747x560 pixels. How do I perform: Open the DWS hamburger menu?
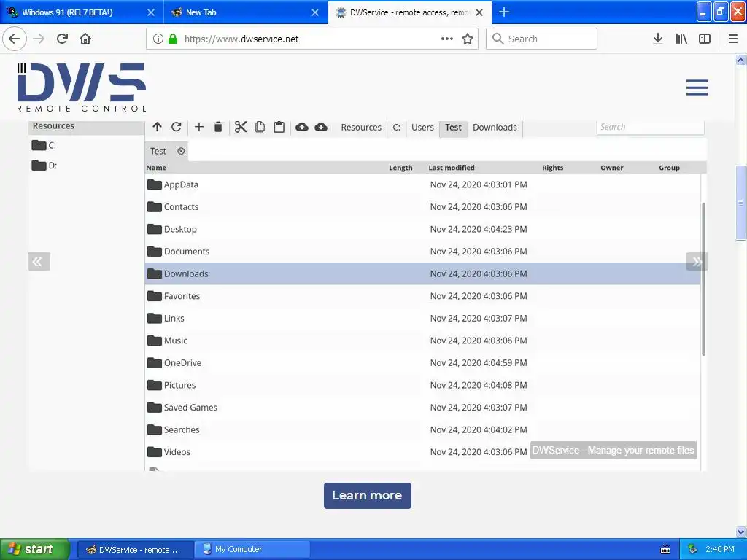coord(697,87)
